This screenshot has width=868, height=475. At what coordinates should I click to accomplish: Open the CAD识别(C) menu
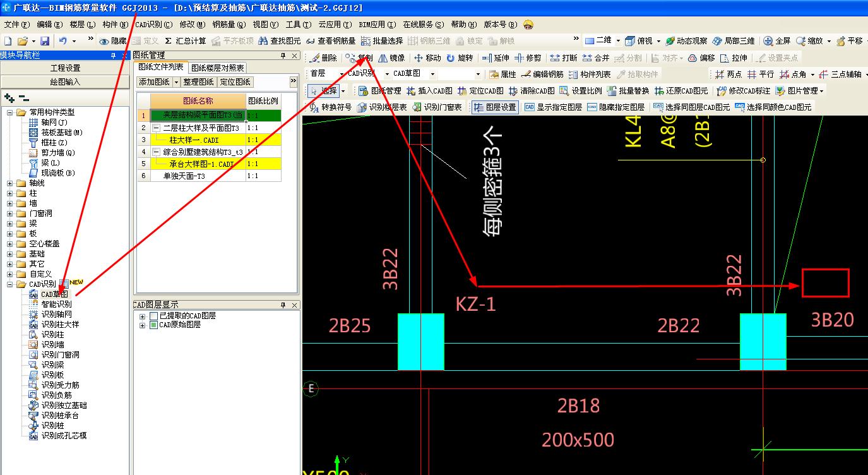click(x=153, y=25)
